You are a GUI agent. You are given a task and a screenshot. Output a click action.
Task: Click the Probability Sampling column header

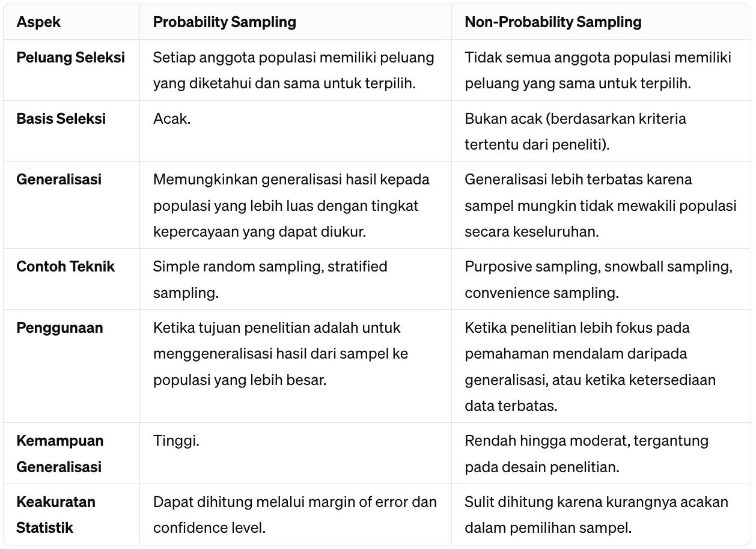pos(224,22)
